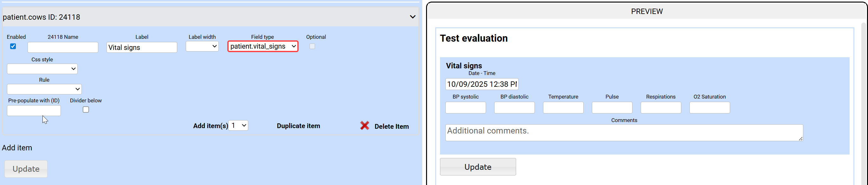The width and height of the screenshot is (868, 185).
Task: Click the Duplicate item link
Action: tap(298, 126)
